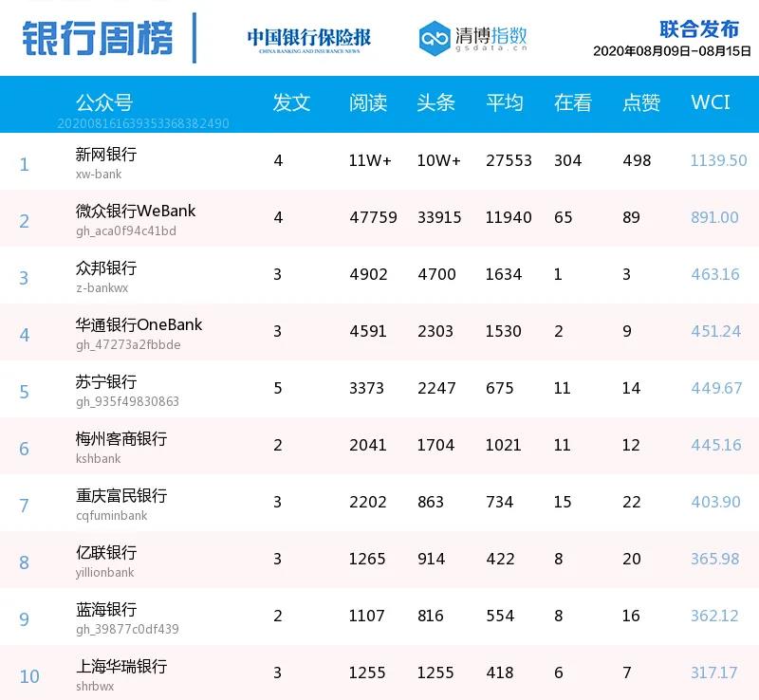Sort by the 平均 column header
The image size is (759, 700).
504,102
